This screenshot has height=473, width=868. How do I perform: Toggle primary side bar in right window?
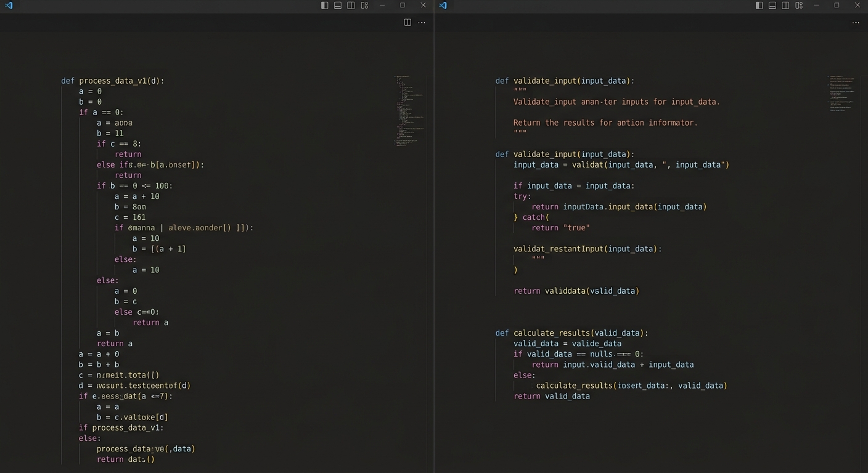(759, 5)
